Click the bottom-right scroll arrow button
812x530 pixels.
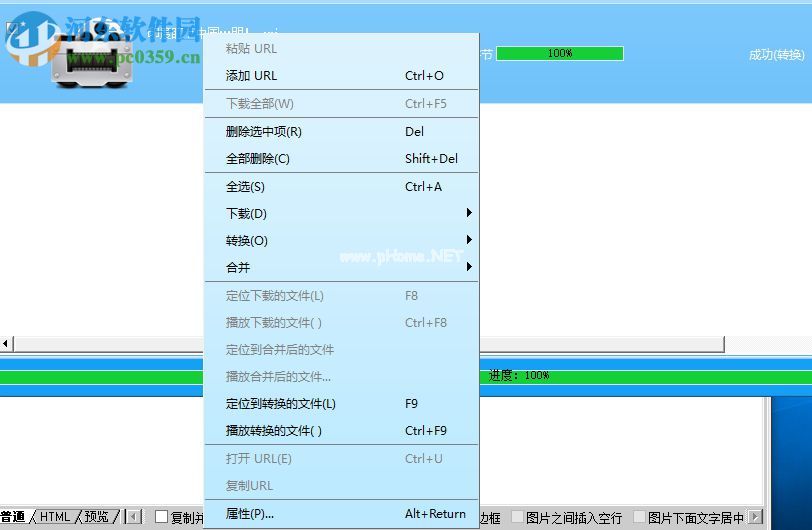[x=756, y=517]
